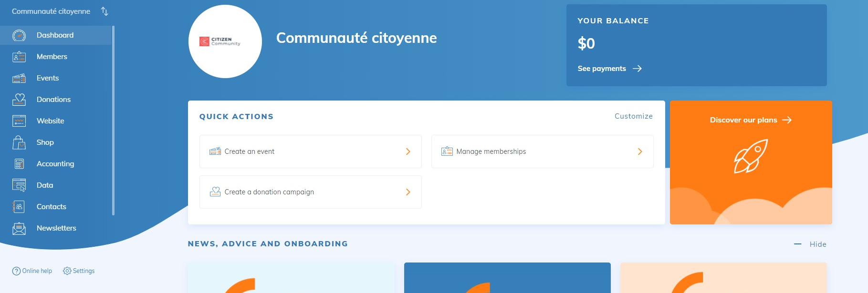Open Shop using the shopping bag icon

point(19,142)
